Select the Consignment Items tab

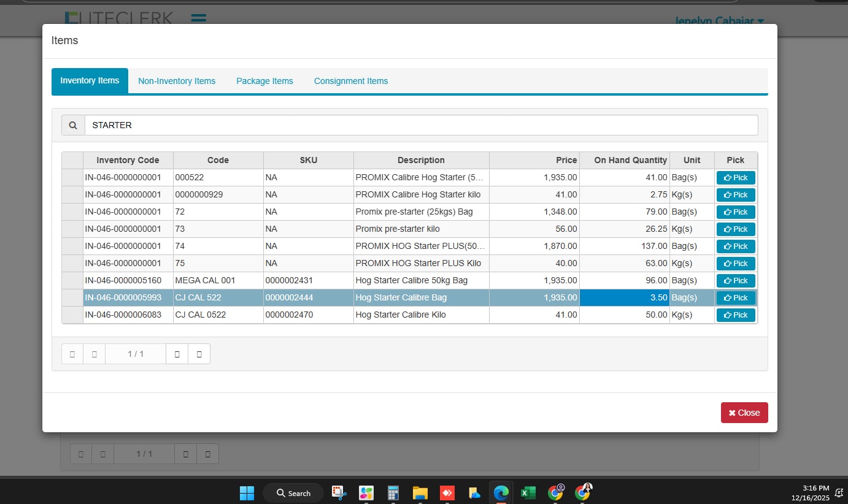351,81
